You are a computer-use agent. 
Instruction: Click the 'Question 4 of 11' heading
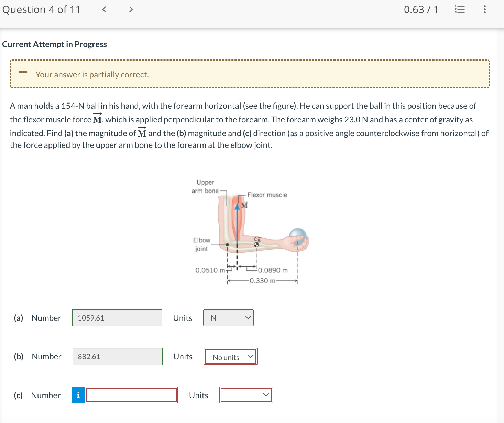click(x=41, y=10)
